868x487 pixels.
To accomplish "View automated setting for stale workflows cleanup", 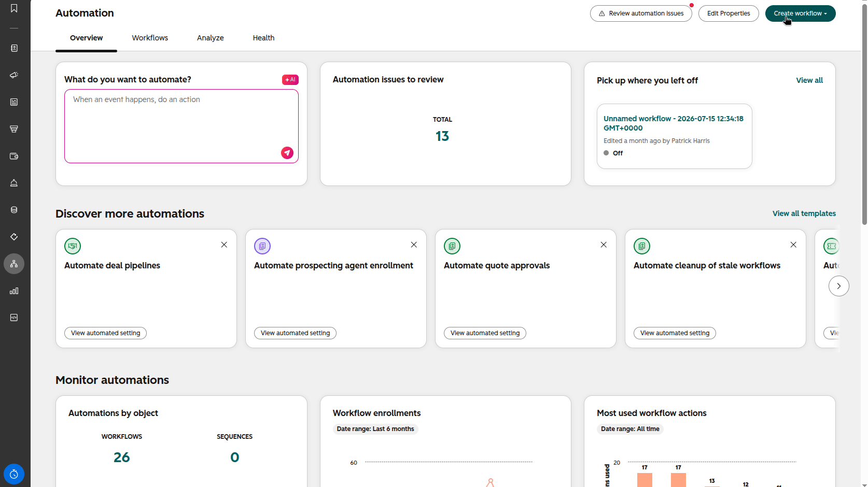I will 675,333.
